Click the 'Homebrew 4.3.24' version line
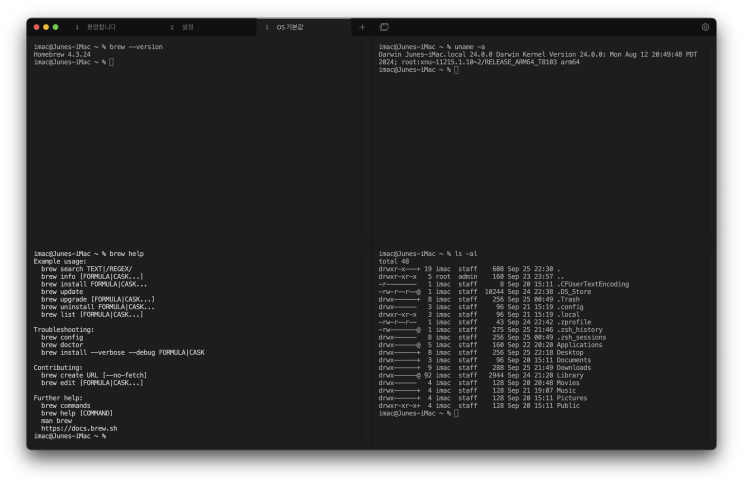This screenshot has height=485, width=743. 62,54
